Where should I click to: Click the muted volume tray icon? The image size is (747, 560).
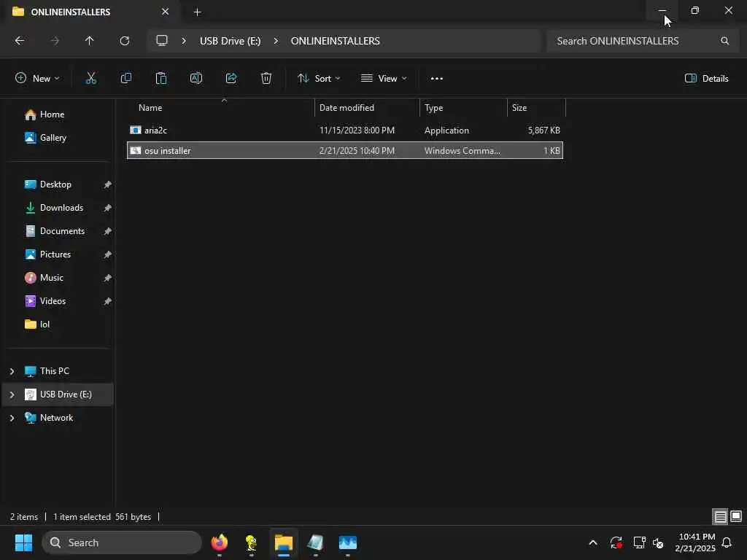tap(659, 542)
